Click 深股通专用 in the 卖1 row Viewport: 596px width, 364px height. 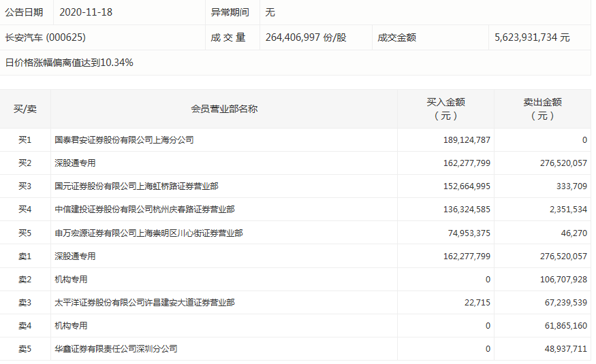75,257
